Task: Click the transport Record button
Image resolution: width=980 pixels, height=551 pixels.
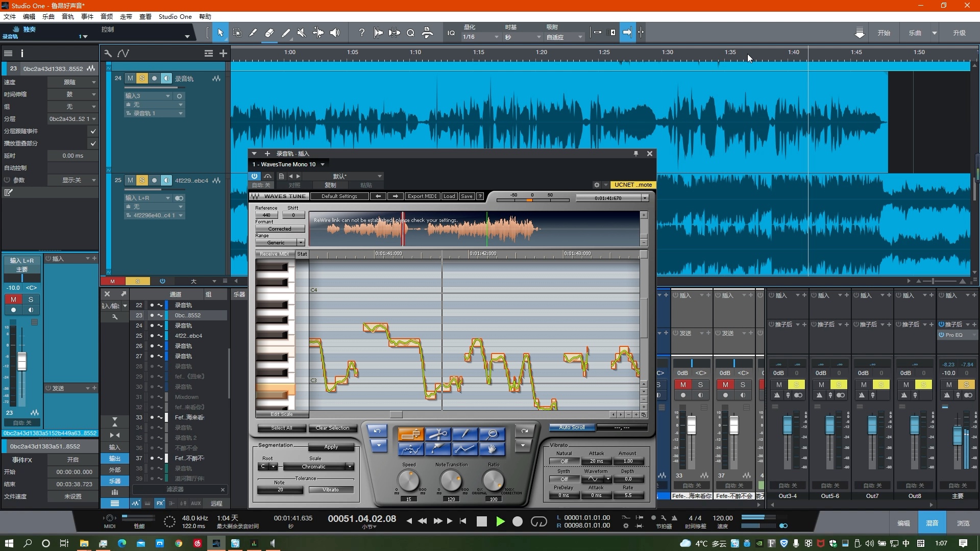Action: click(x=518, y=521)
